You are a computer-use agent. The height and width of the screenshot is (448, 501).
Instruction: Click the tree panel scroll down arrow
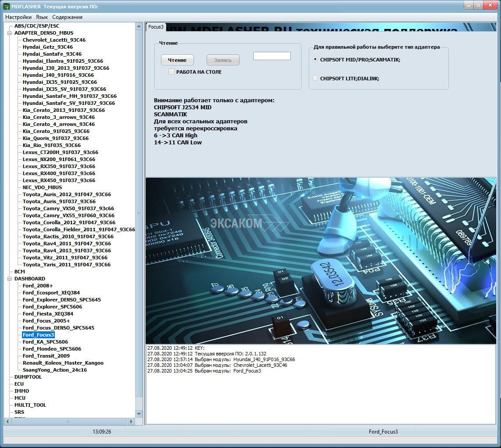pyautogui.click(x=139, y=414)
